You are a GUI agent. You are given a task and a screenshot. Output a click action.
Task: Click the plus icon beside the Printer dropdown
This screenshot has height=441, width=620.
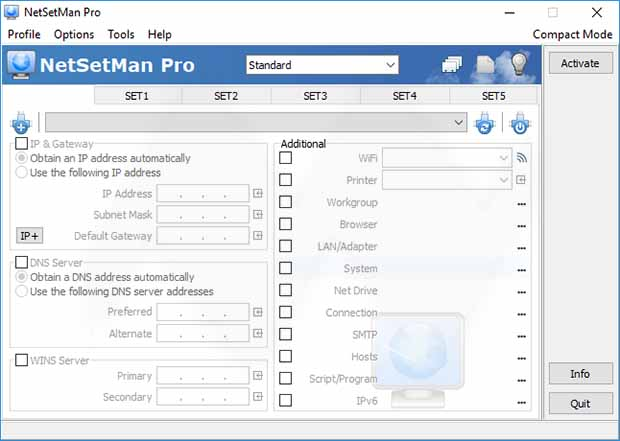coord(521,180)
